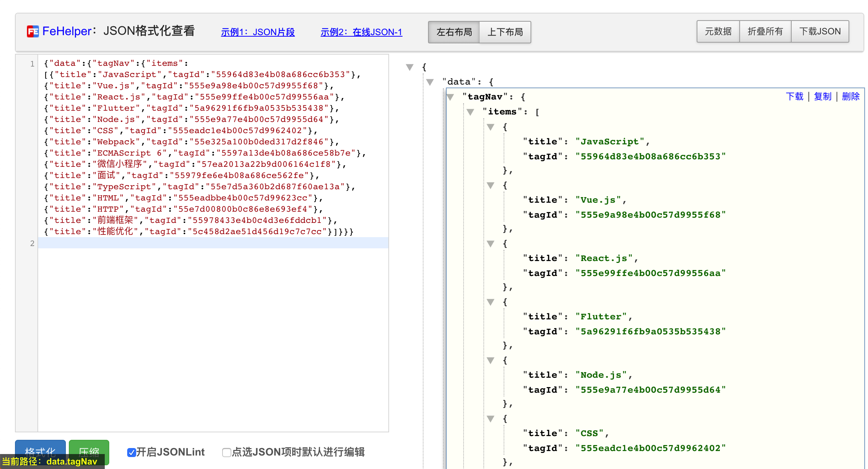Viewport: 868px width, 469px height.
Task: Select "React.js" title value in tree
Action: tap(604, 258)
